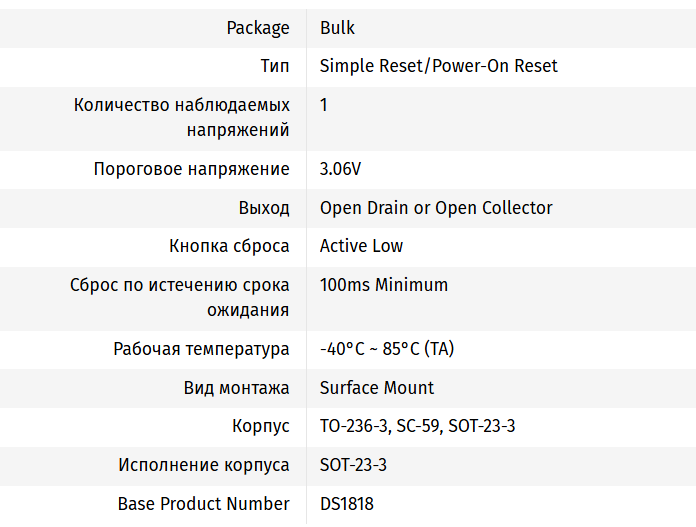Click the "Пороговое напряжение" label
The image size is (696, 527).
(191, 169)
